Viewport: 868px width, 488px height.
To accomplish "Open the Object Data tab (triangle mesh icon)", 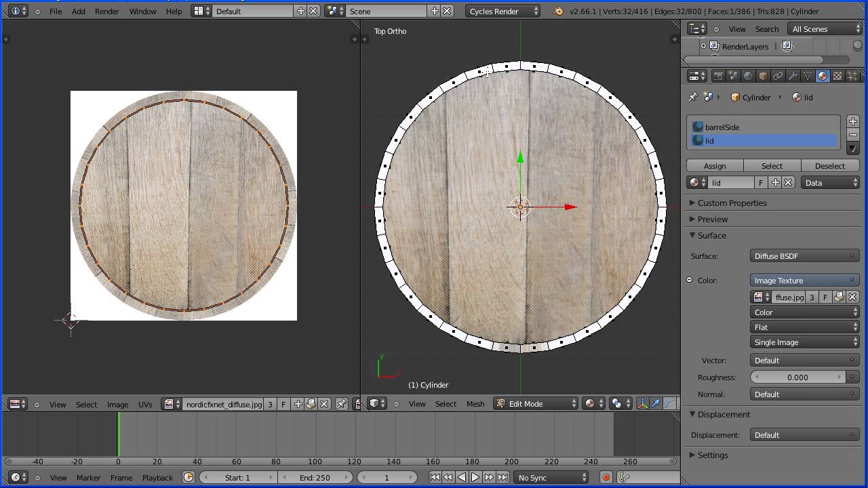I will click(x=808, y=76).
